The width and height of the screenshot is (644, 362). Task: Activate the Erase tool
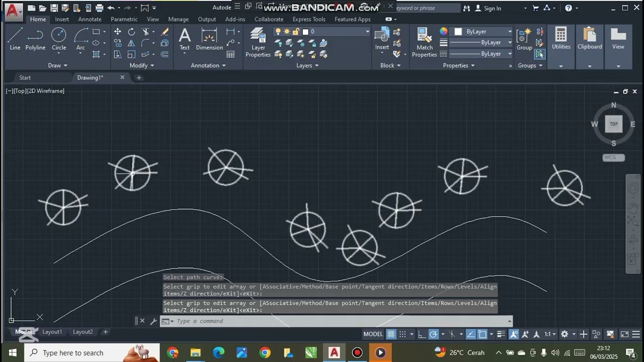(165, 32)
